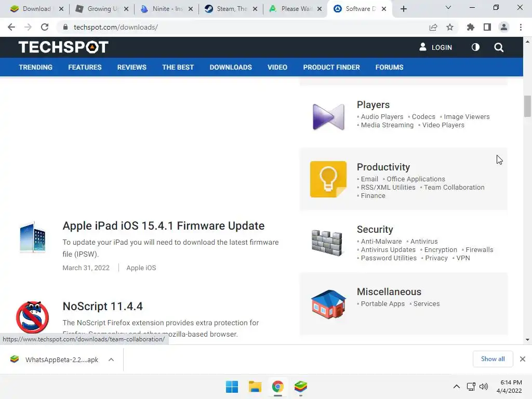Open the Password Utilities link

pos(389,258)
